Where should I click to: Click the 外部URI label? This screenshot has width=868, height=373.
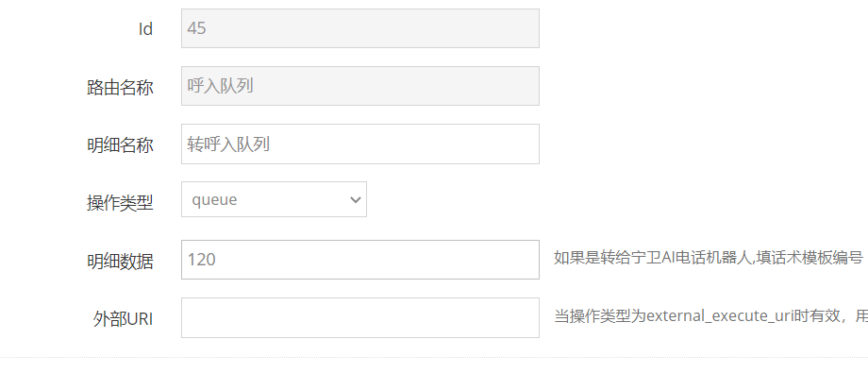coord(123,319)
